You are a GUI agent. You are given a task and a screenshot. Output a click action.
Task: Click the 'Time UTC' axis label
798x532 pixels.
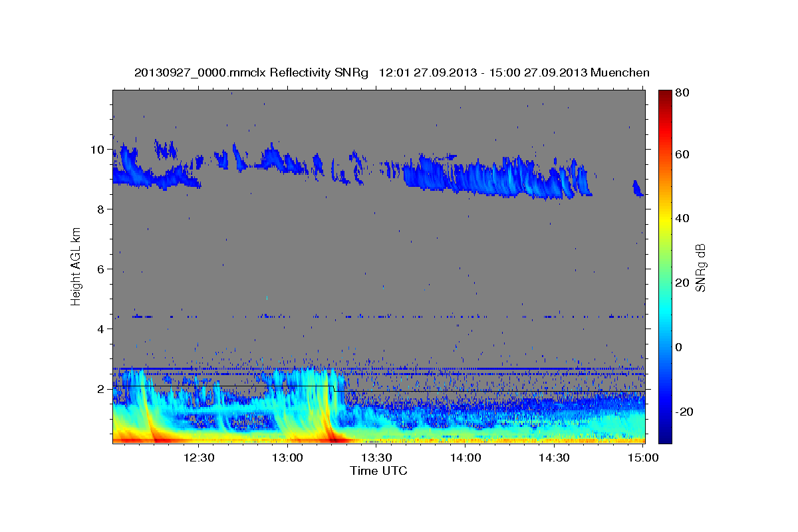tap(378, 471)
